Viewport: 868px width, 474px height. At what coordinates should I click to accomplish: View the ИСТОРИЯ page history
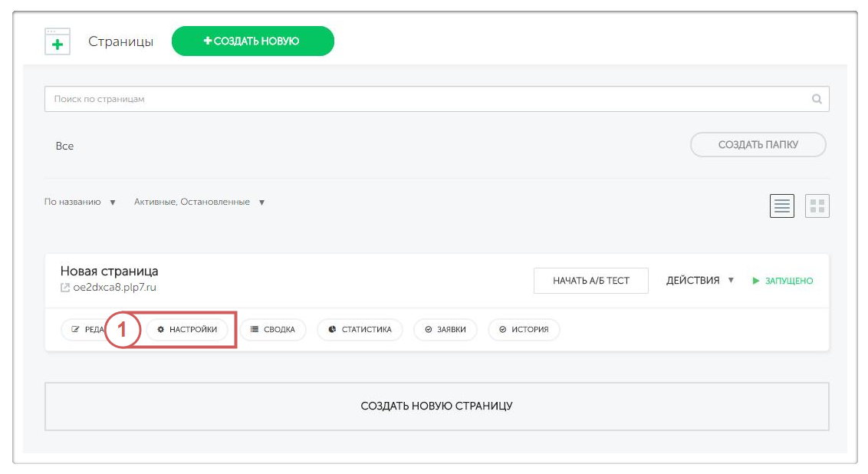[524, 330]
